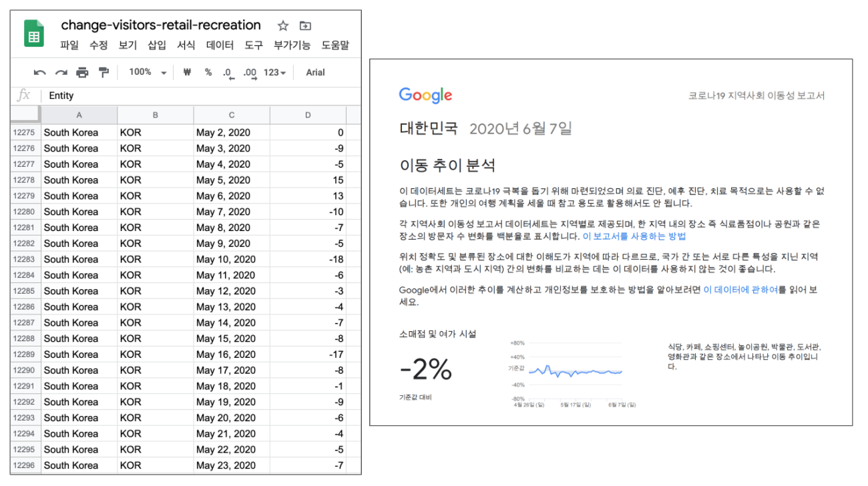
Task: Open the 파일 menu
Action: tap(69, 45)
